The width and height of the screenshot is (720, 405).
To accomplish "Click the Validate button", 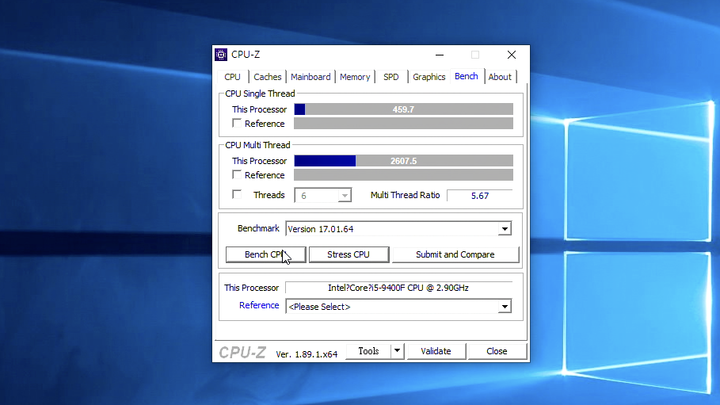I will (436, 351).
